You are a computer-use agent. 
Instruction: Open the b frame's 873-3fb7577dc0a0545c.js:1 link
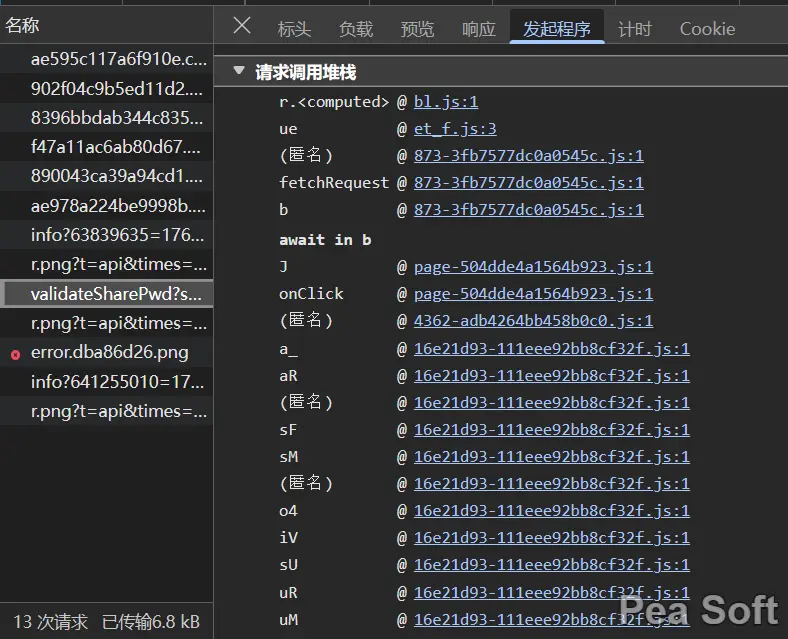click(x=528, y=210)
